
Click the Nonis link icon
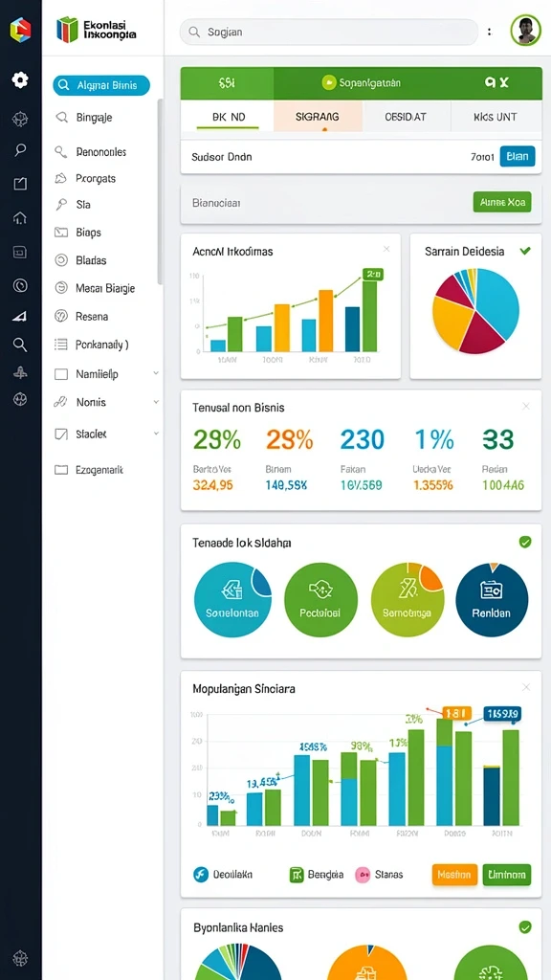(x=60, y=403)
